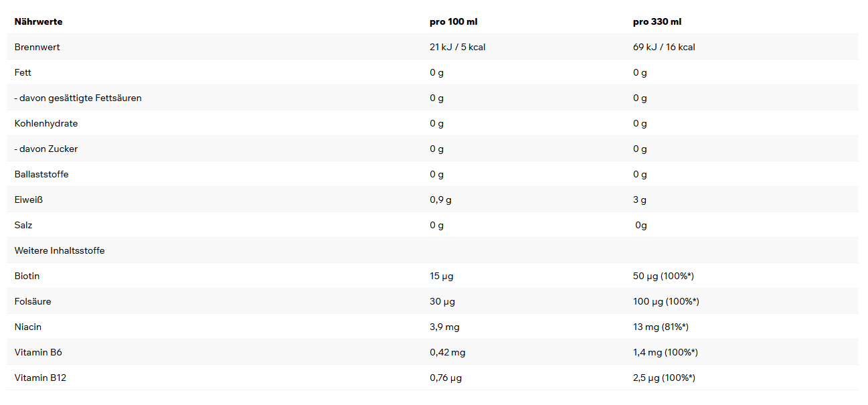
Task: Click the Niacin '13 mg (81%*)' value
Action: [x=661, y=327]
